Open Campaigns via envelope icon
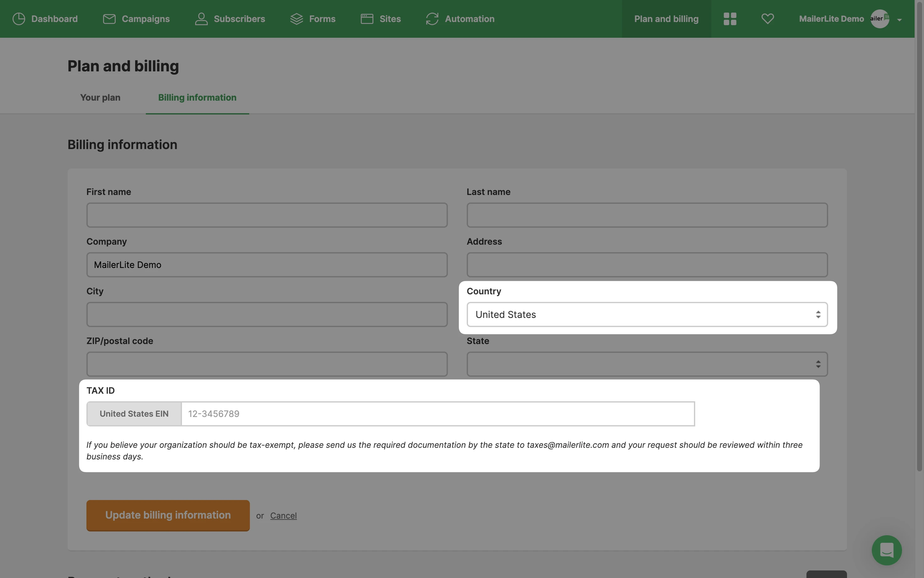 pyautogui.click(x=109, y=19)
